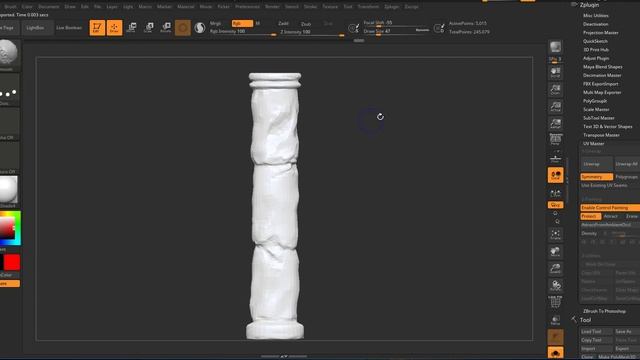Expand the Misc Utilities plugin section
Image resolution: width=640 pixels, height=360 pixels.
pos(596,16)
